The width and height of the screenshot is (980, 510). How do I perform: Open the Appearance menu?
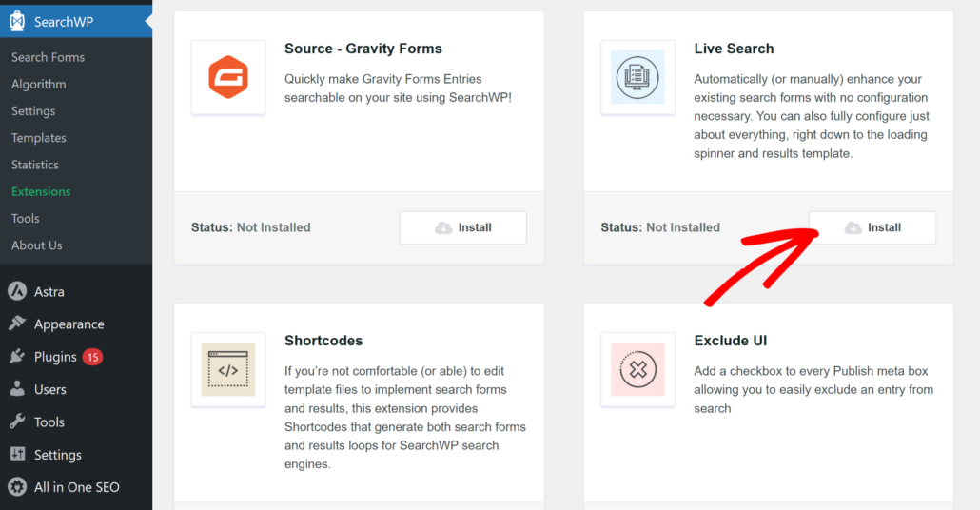click(69, 324)
